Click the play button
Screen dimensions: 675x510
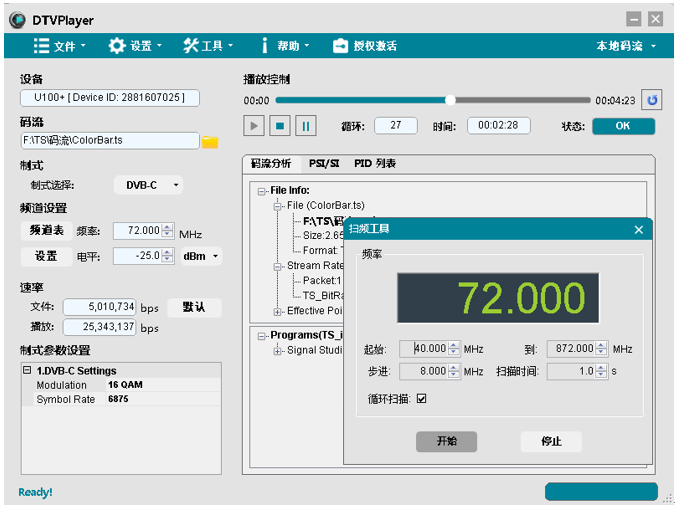254,126
